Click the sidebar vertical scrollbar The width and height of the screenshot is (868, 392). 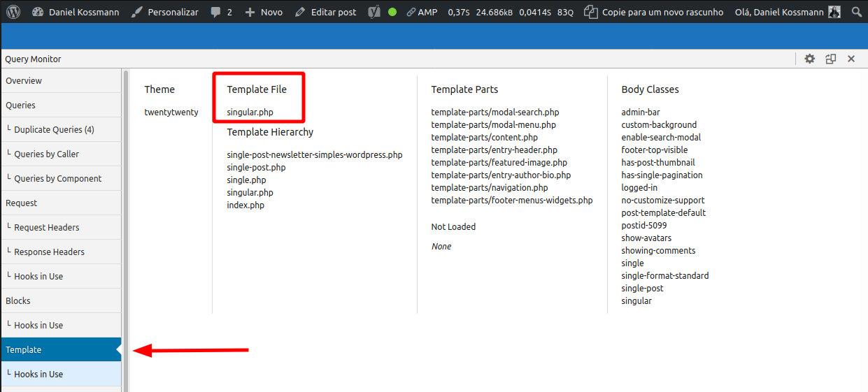pyautogui.click(x=126, y=231)
